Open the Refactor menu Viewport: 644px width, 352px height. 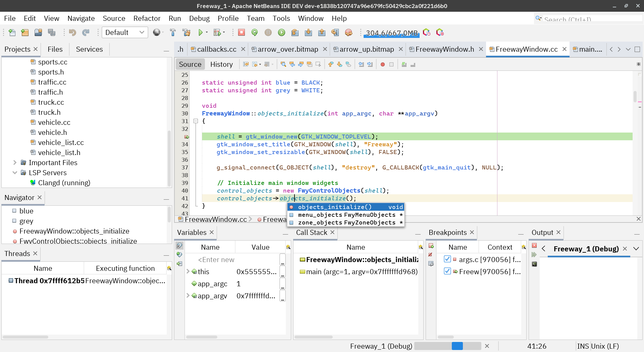[x=147, y=18]
